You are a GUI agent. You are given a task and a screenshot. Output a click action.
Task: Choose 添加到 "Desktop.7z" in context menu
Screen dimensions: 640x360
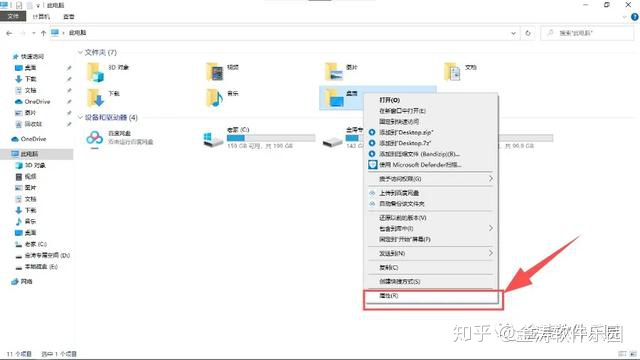[x=431, y=143]
